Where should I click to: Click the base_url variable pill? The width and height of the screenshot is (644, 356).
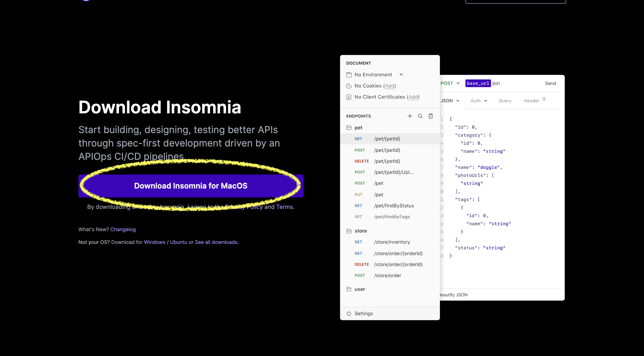pos(478,83)
